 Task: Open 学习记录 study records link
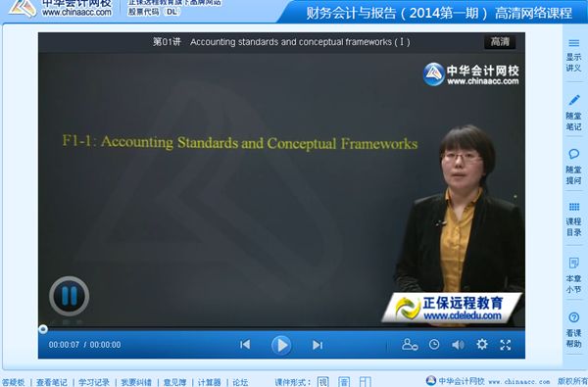coord(94,382)
